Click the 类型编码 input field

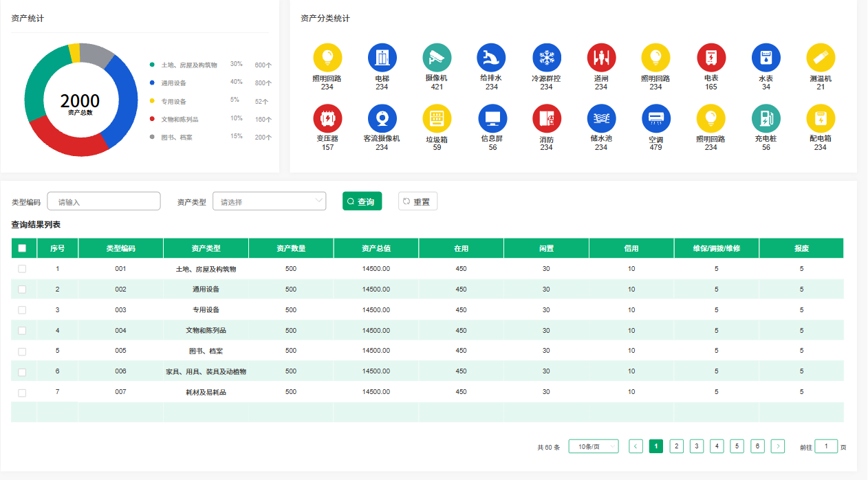[104, 201]
